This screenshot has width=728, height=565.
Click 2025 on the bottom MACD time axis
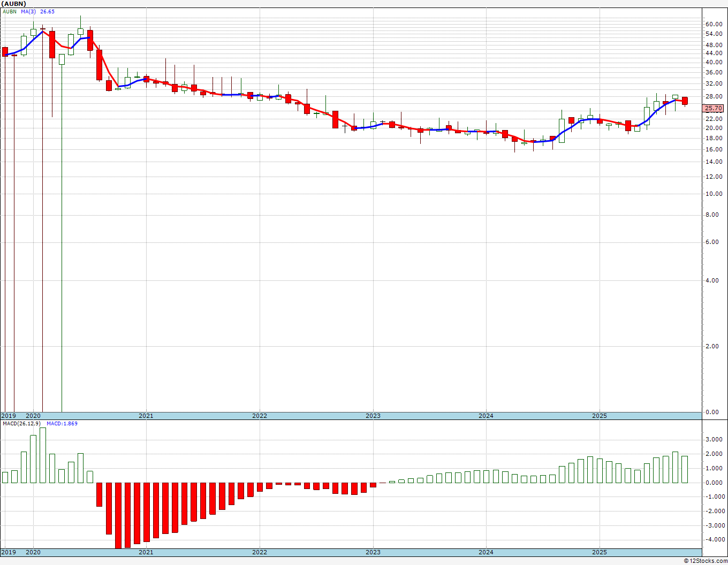click(x=600, y=552)
